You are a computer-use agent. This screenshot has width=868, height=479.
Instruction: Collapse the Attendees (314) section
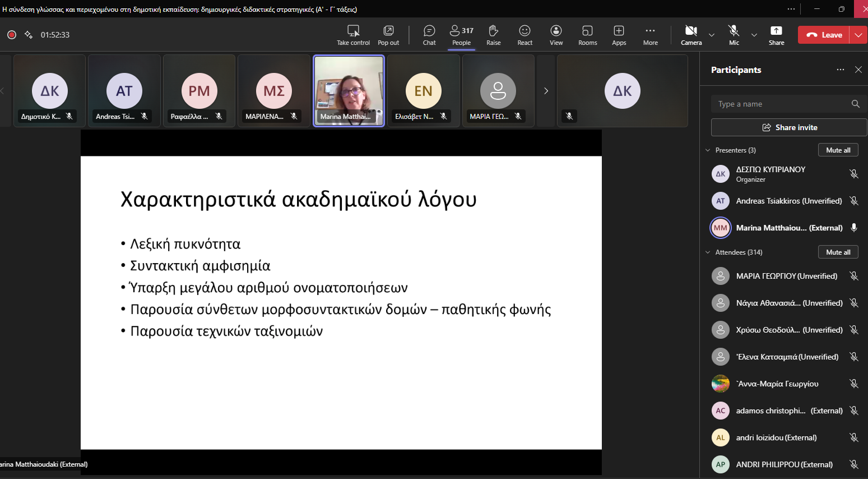pos(708,252)
